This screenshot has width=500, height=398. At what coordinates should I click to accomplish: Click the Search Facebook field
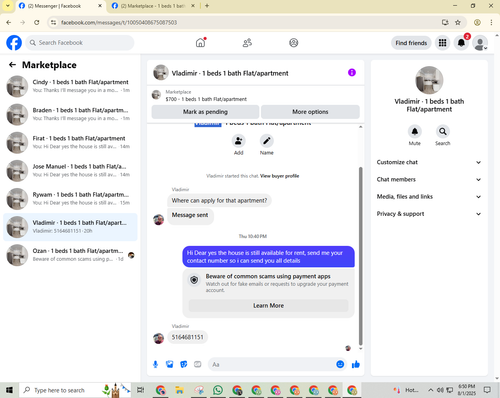coord(80,43)
